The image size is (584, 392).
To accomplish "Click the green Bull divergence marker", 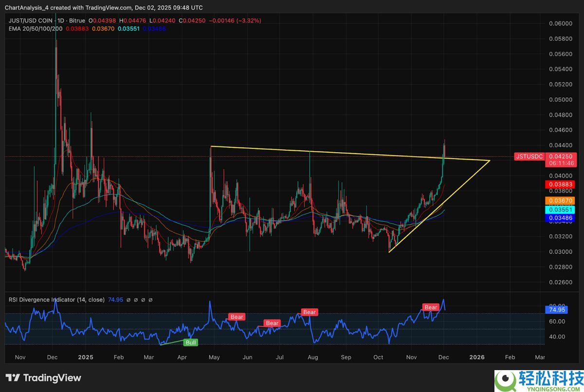I will 191,342.
